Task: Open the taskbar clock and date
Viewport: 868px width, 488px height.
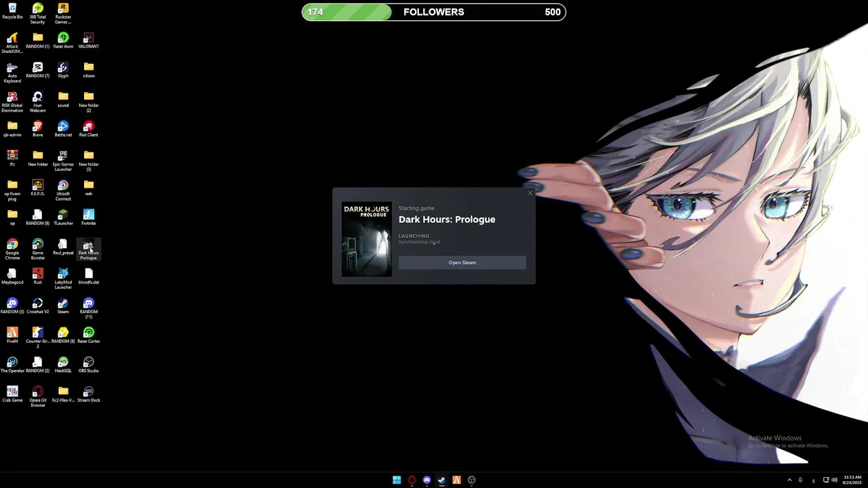Action: click(852, 480)
